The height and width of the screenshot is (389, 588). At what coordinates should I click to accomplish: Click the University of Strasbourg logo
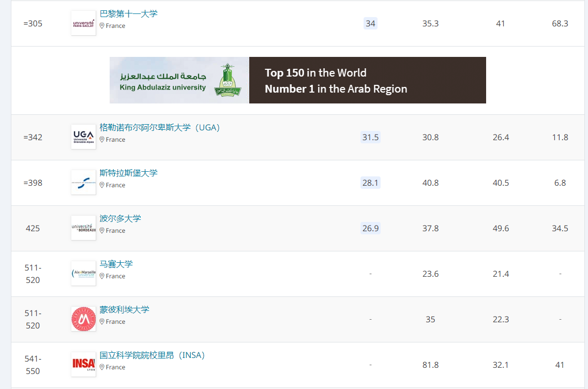click(83, 182)
